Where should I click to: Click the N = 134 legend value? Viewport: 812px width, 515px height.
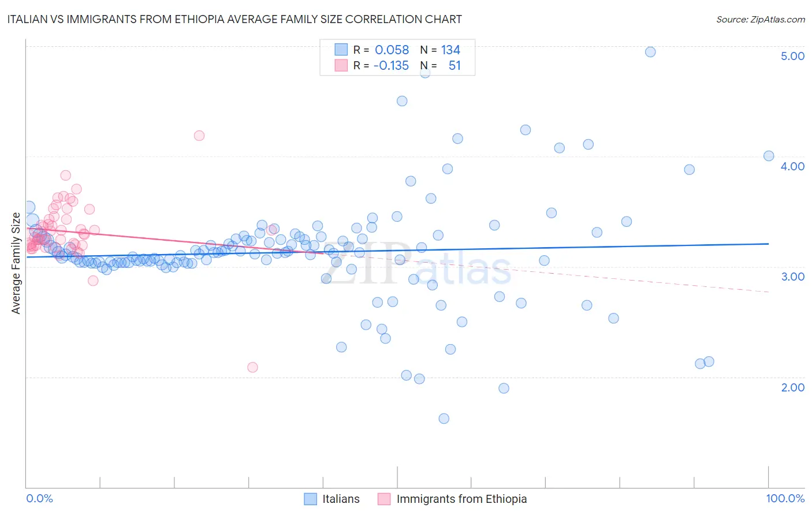[x=440, y=50]
